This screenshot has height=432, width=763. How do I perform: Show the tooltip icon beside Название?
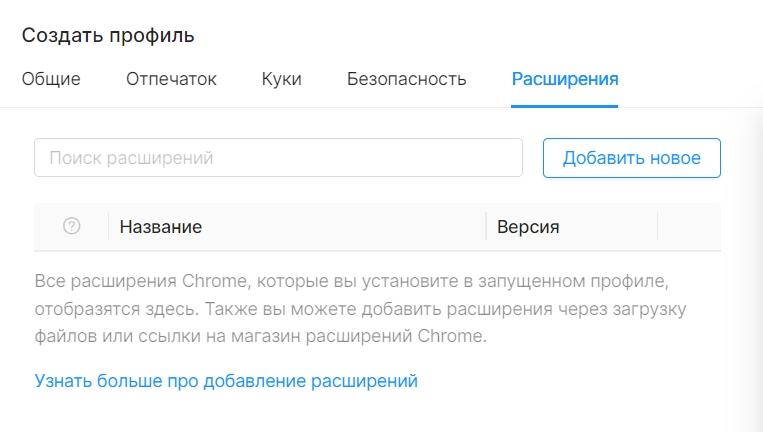[72, 226]
